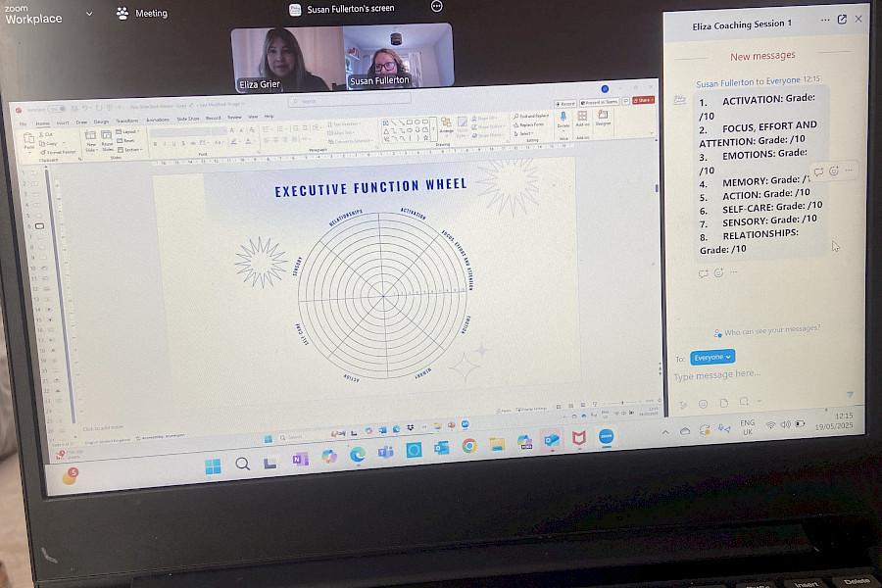
Task: Click the Windows Start button
Action: (x=213, y=466)
